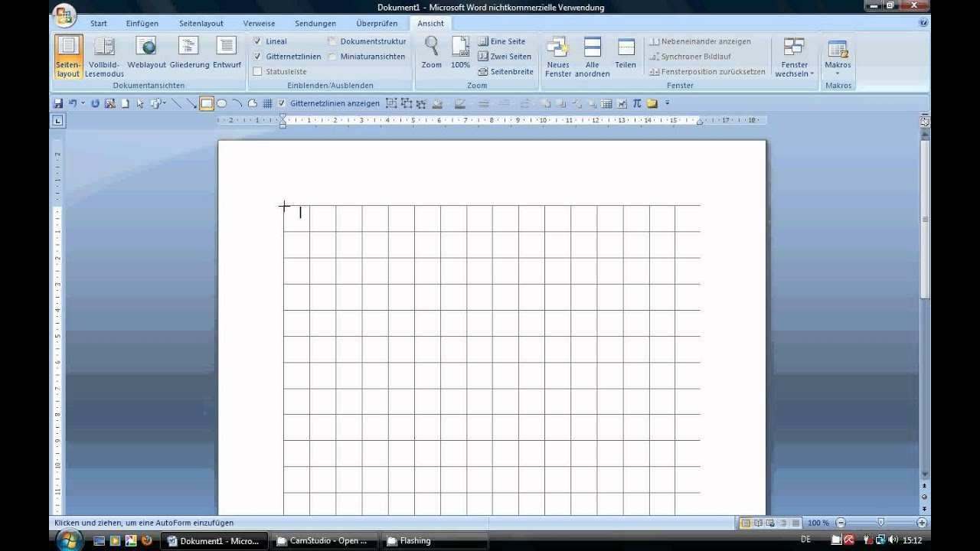This screenshot has width=980, height=551.
Task: Click the Seitenbreite zoom button
Action: click(x=506, y=72)
